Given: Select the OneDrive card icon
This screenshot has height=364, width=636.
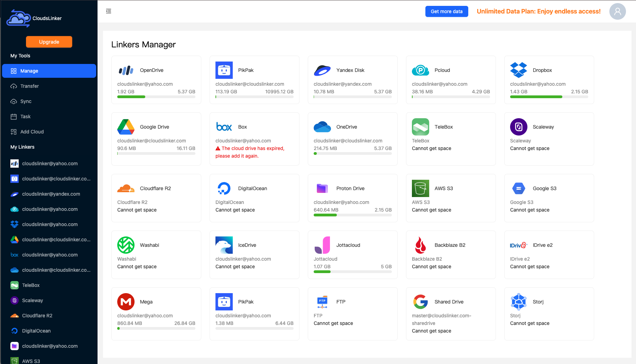Looking at the screenshot, I should pos(322,127).
